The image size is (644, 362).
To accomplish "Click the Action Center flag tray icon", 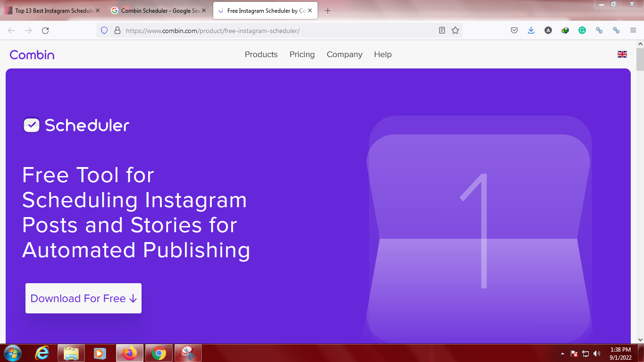I will point(574,354).
